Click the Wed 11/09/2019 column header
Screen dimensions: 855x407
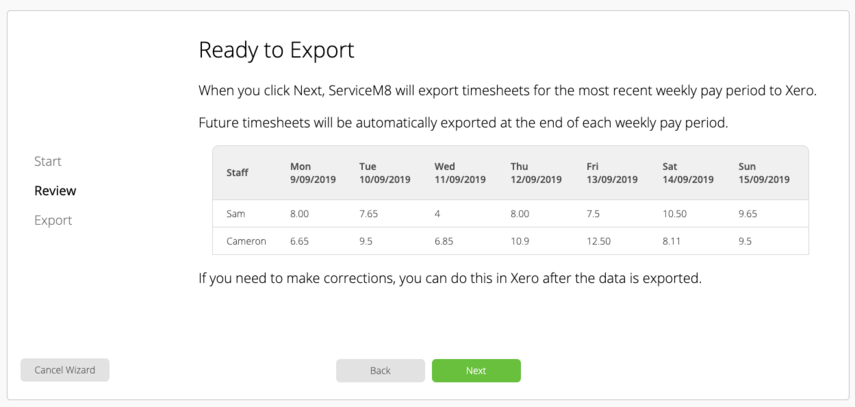pos(460,172)
